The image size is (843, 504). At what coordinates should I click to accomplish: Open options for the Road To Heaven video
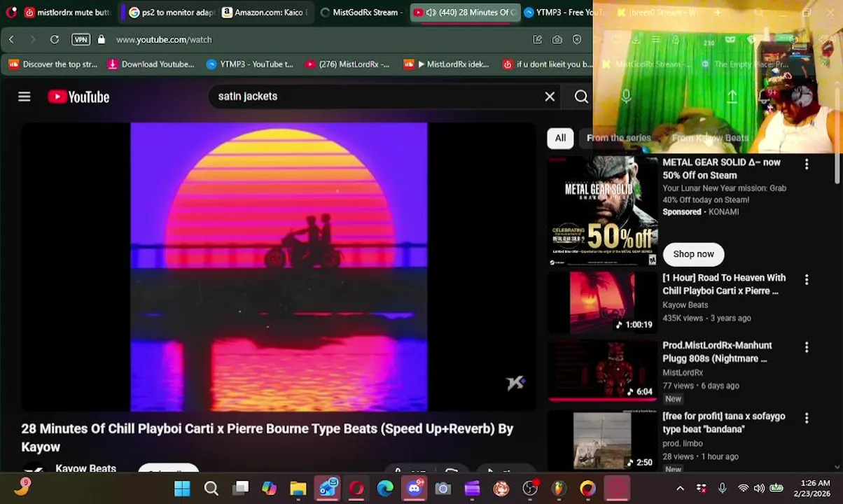(x=807, y=279)
